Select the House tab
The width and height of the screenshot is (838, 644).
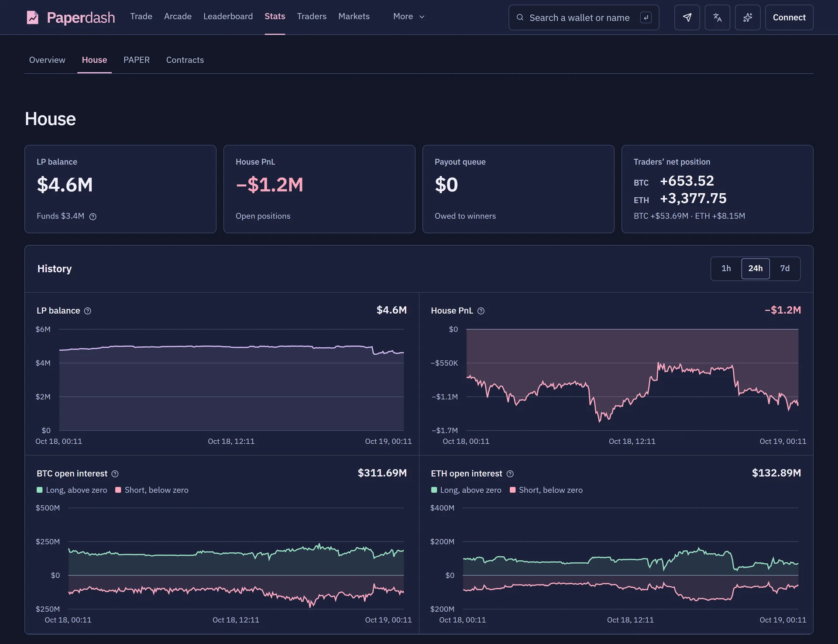tap(94, 60)
